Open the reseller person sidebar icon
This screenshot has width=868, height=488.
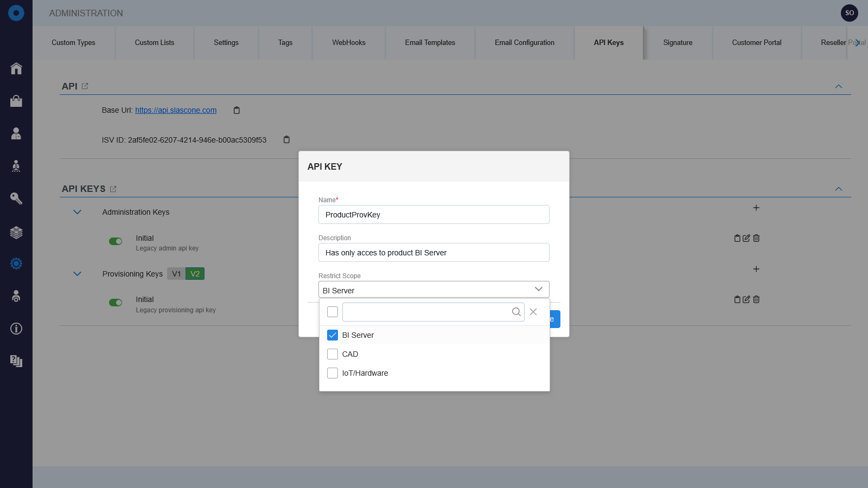tap(16, 166)
